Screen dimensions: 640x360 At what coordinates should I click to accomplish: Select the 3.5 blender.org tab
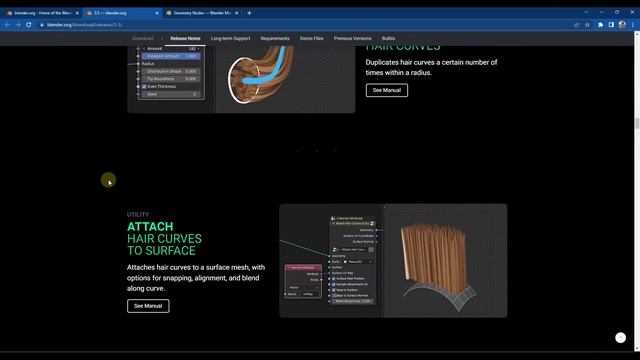click(x=122, y=13)
